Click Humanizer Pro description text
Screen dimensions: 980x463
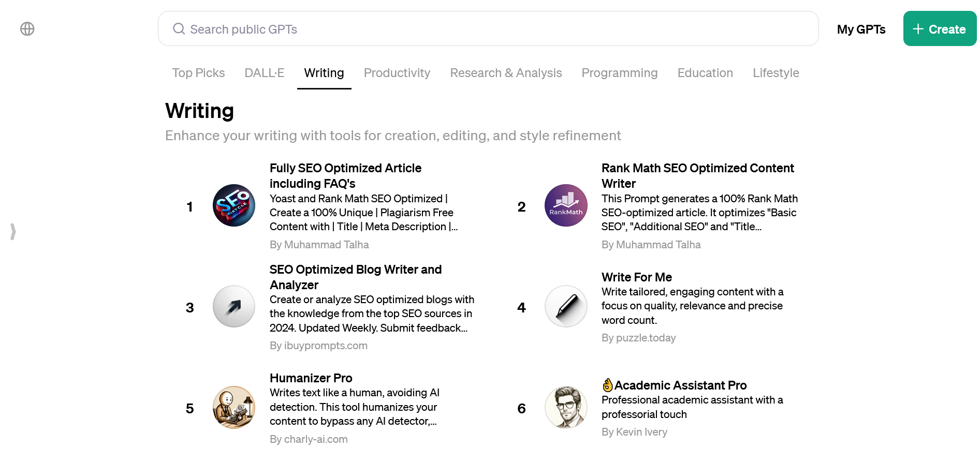pos(354,407)
